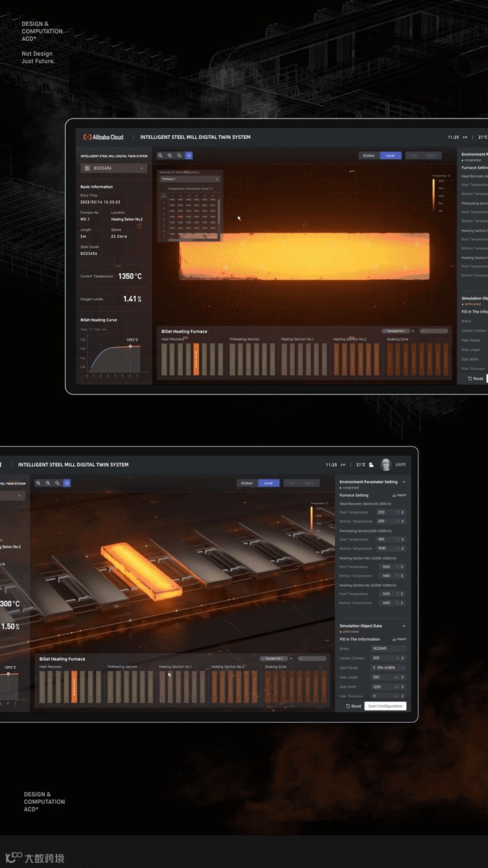Open GC23456 dropdown in top window
This screenshot has height=868, width=488.
(x=114, y=168)
